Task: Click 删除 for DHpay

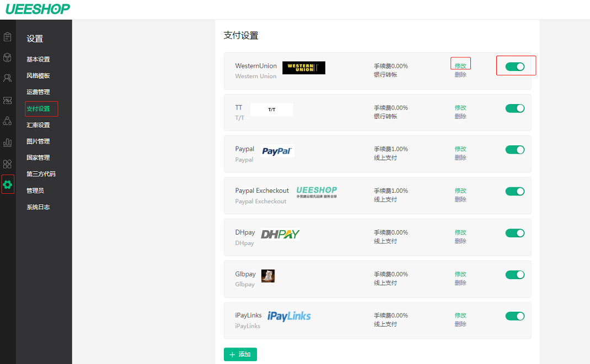Action: [x=460, y=241]
